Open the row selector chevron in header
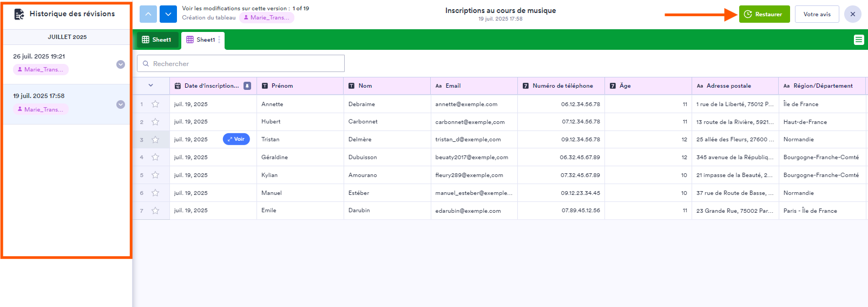 click(x=150, y=86)
